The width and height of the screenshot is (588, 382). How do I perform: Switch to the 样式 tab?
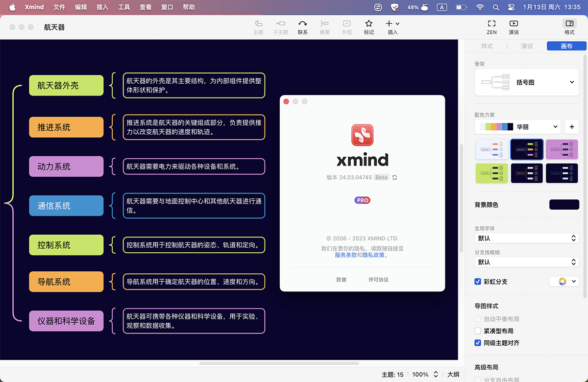coord(487,46)
